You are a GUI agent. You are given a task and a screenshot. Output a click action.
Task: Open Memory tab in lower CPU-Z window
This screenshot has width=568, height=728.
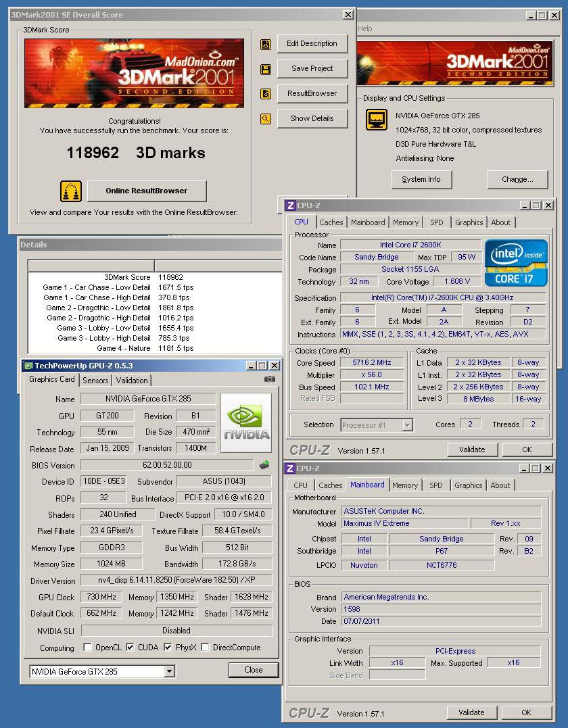[405, 485]
